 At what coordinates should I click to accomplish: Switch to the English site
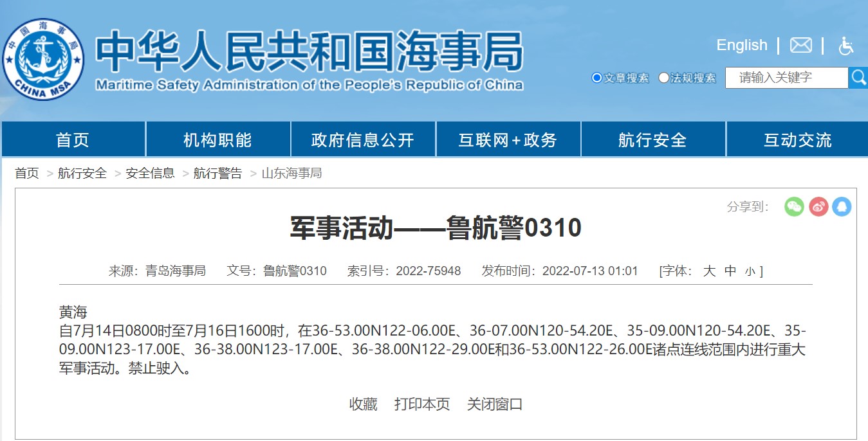point(741,45)
